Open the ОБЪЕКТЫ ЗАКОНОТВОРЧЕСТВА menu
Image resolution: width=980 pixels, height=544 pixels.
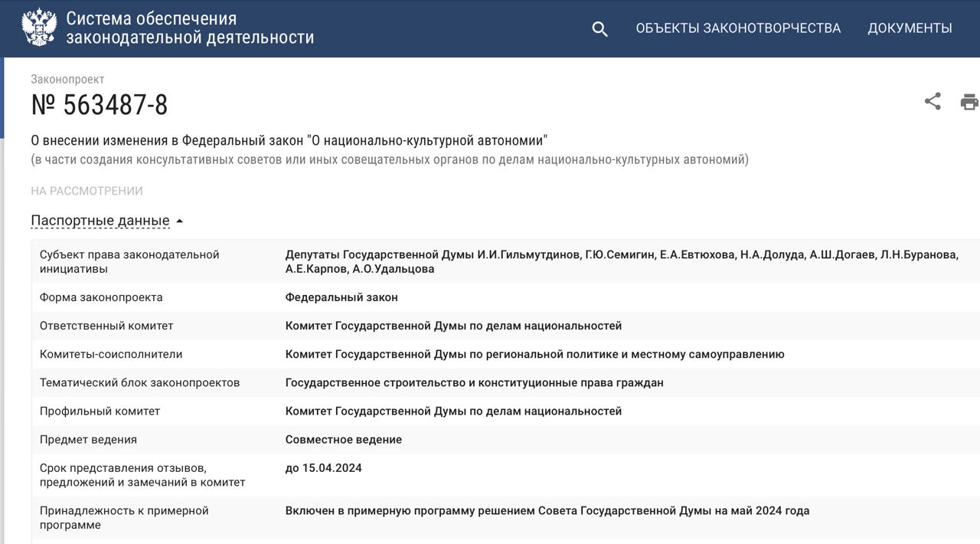pos(738,28)
